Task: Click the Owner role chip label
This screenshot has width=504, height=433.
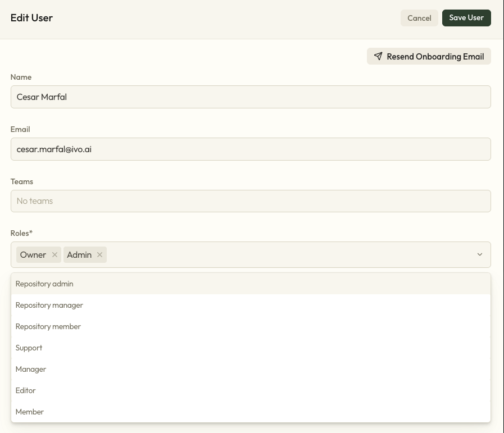Action: (33, 255)
